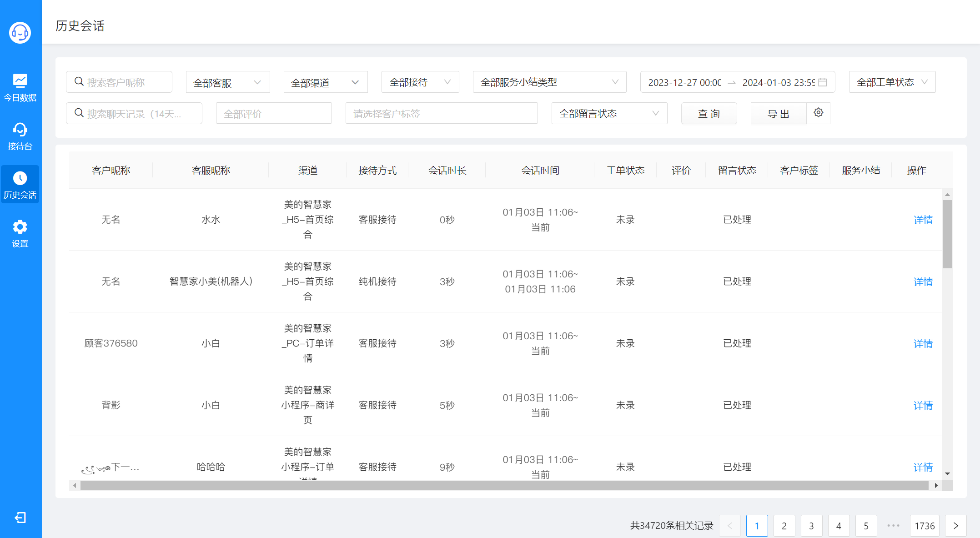The image size is (980, 538).
Task: Open 全部服务小结类型 dropdown
Action: pyautogui.click(x=549, y=82)
